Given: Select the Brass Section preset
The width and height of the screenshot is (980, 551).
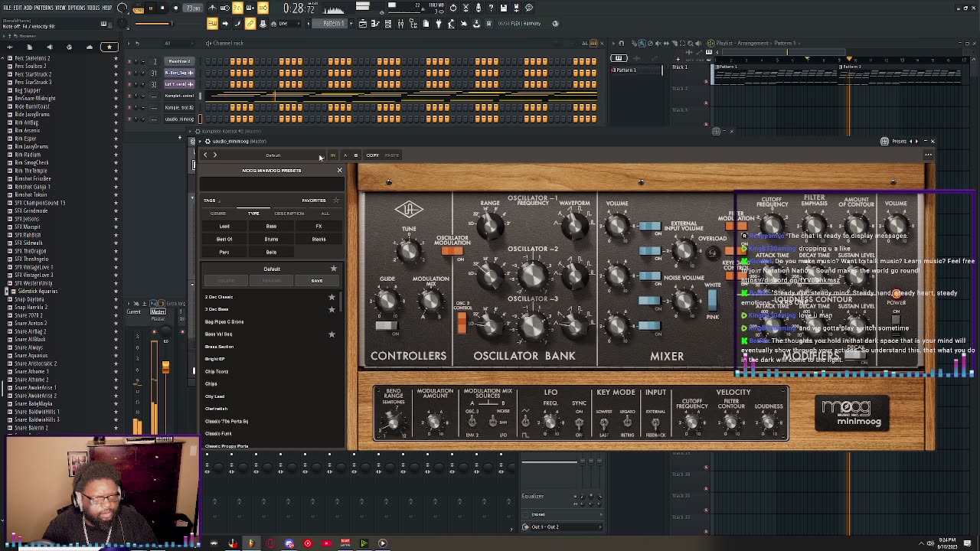Looking at the screenshot, I should (220, 347).
